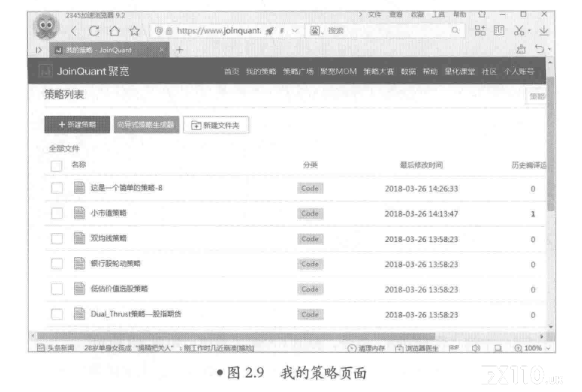Open the 这是一个简单的策略-8 strategy link
Image resolution: width=582 pixels, height=392 pixels.
point(127,188)
